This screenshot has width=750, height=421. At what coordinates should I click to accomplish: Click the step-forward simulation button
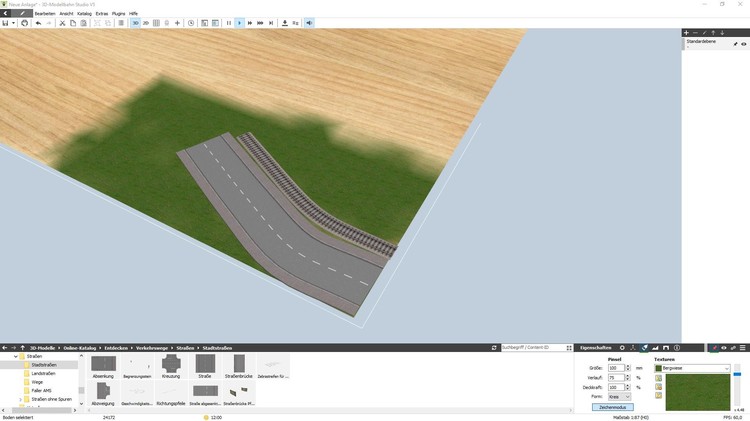(x=271, y=23)
